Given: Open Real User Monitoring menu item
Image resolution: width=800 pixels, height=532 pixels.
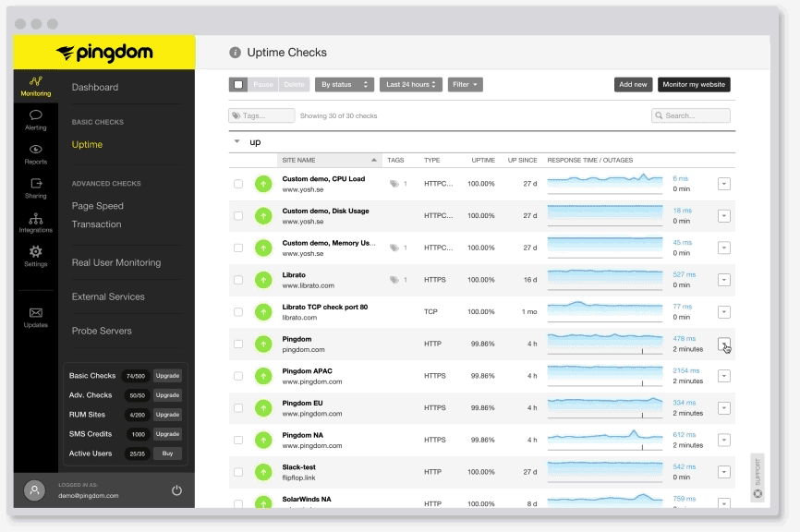Looking at the screenshot, I should 116,262.
